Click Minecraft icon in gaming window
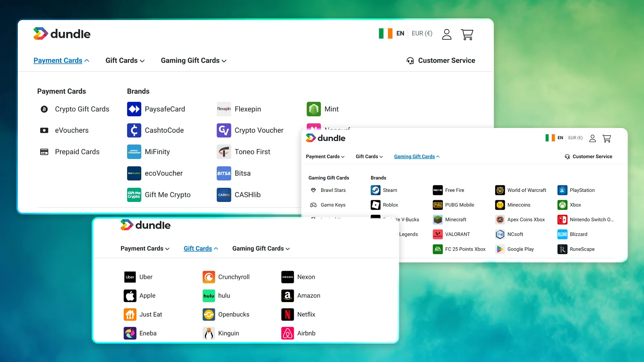644x362 pixels. pos(438,220)
